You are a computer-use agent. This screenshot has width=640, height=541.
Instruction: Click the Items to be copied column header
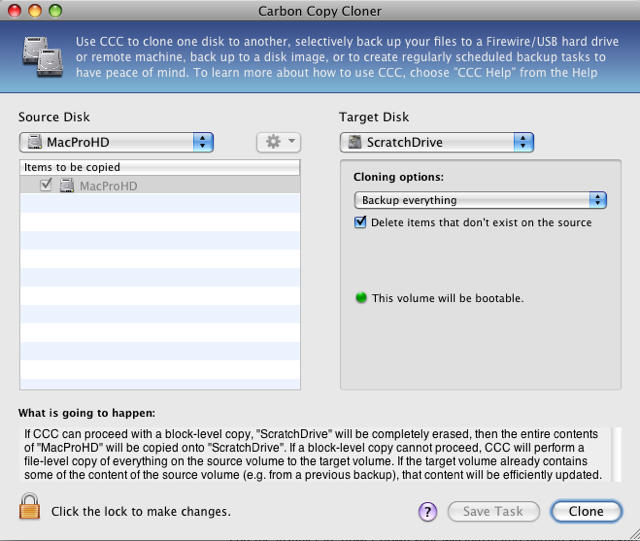click(160, 167)
